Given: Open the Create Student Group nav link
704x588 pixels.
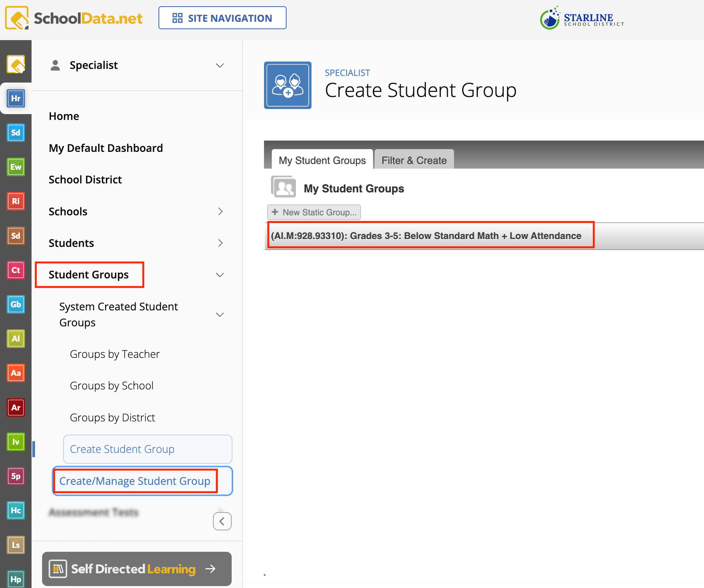Looking at the screenshot, I should click(x=148, y=449).
